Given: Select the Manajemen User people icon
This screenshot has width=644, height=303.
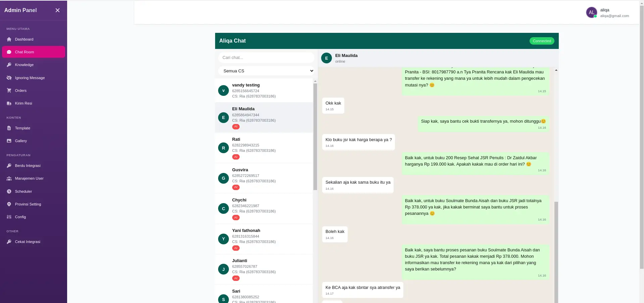Looking at the screenshot, I should [x=9, y=178].
